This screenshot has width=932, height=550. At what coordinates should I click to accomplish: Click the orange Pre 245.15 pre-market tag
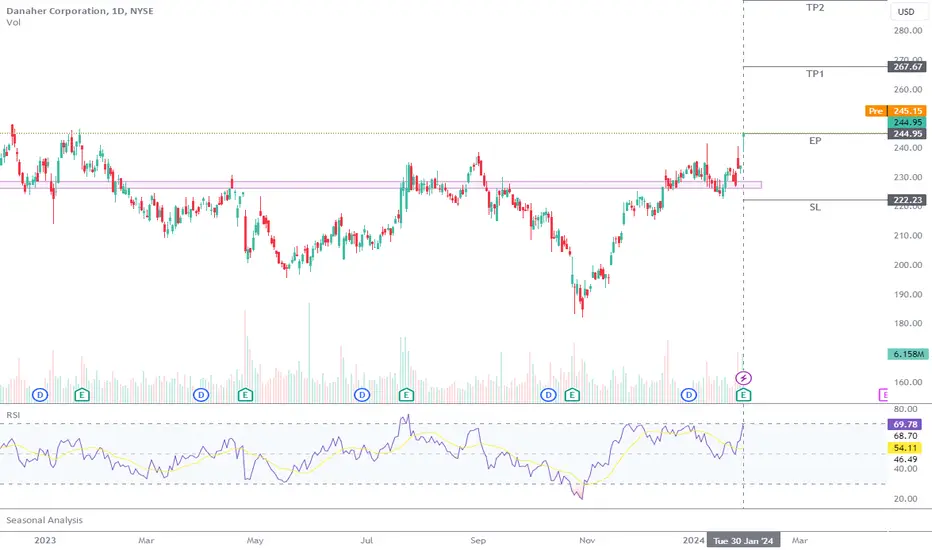pyautogui.click(x=896, y=111)
